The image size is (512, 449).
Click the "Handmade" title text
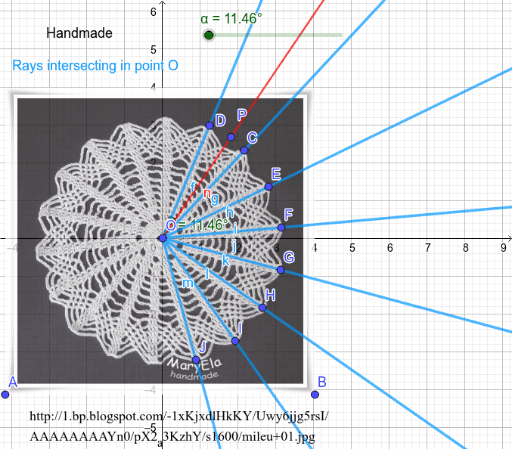(x=79, y=33)
